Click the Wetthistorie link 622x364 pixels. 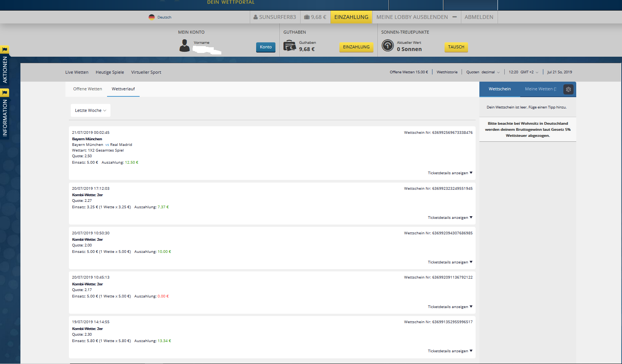pos(447,72)
